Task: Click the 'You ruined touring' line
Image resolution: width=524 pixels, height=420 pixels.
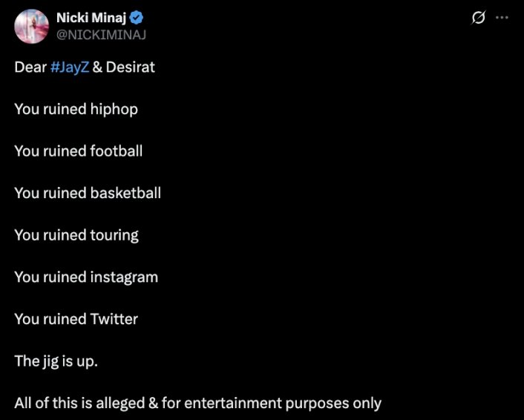Action: tap(76, 235)
